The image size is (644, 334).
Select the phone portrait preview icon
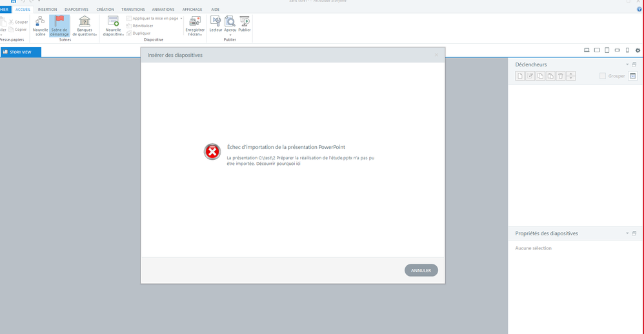[x=627, y=50]
